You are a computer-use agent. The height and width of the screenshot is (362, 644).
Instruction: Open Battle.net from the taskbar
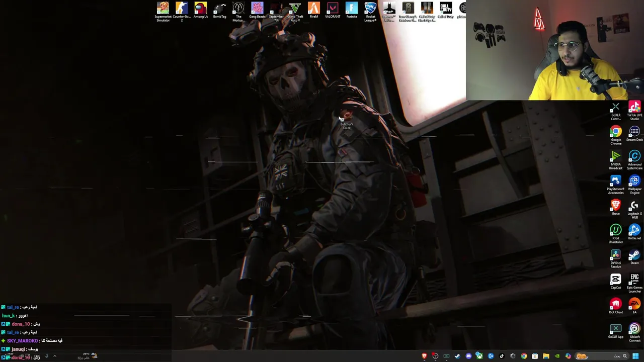pyautogui.click(x=491, y=356)
